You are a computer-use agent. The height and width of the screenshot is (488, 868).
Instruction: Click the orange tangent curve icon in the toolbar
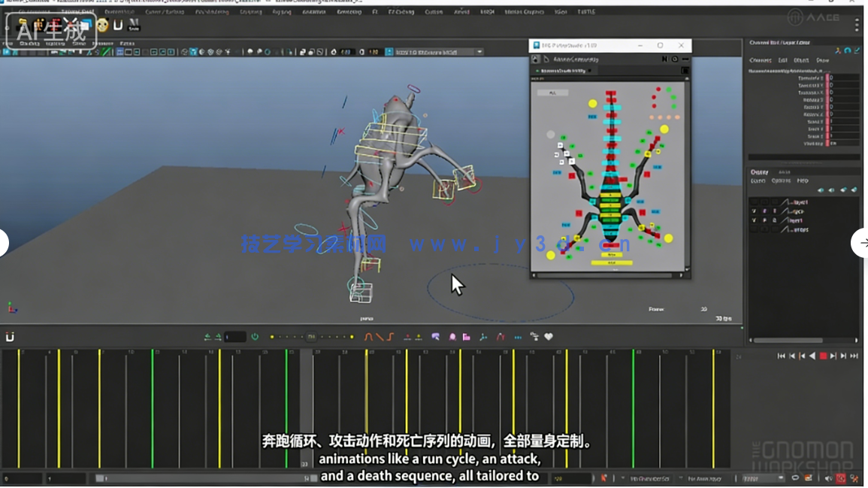click(368, 337)
